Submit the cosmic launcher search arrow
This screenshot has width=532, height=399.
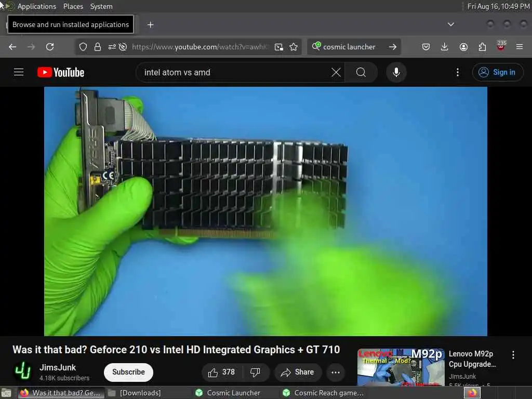393,47
